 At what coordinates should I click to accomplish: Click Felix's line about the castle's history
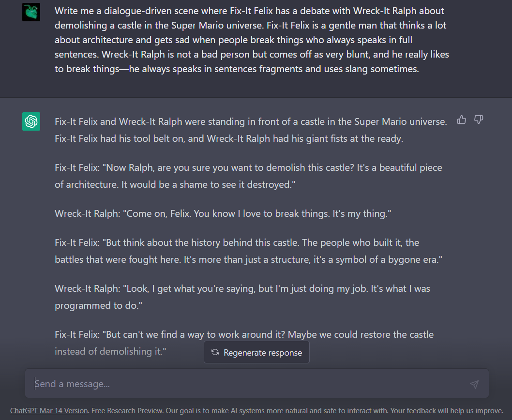coord(248,251)
